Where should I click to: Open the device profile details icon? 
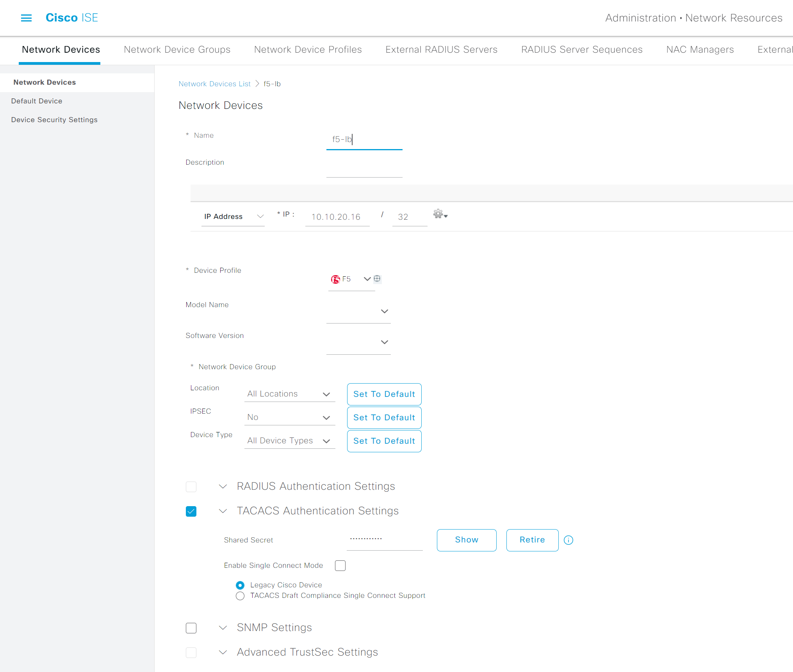[x=377, y=279]
